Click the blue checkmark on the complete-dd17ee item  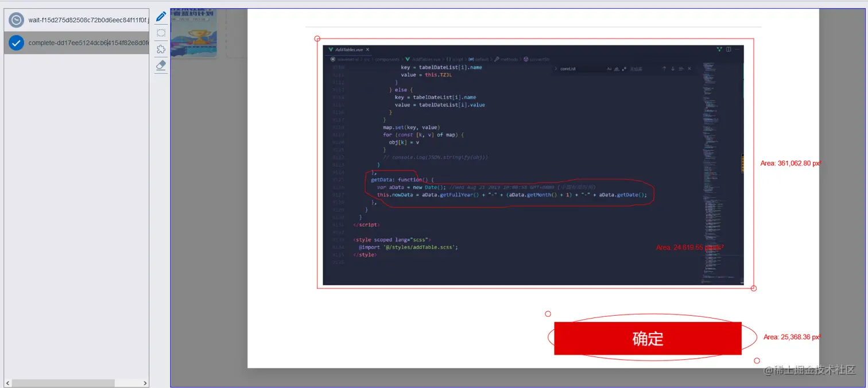pyautogui.click(x=15, y=42)
